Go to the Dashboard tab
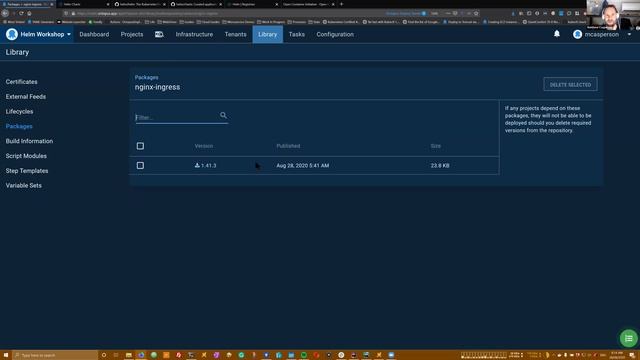This screenshot has height=360, width=640. click(x=94, y=35)
